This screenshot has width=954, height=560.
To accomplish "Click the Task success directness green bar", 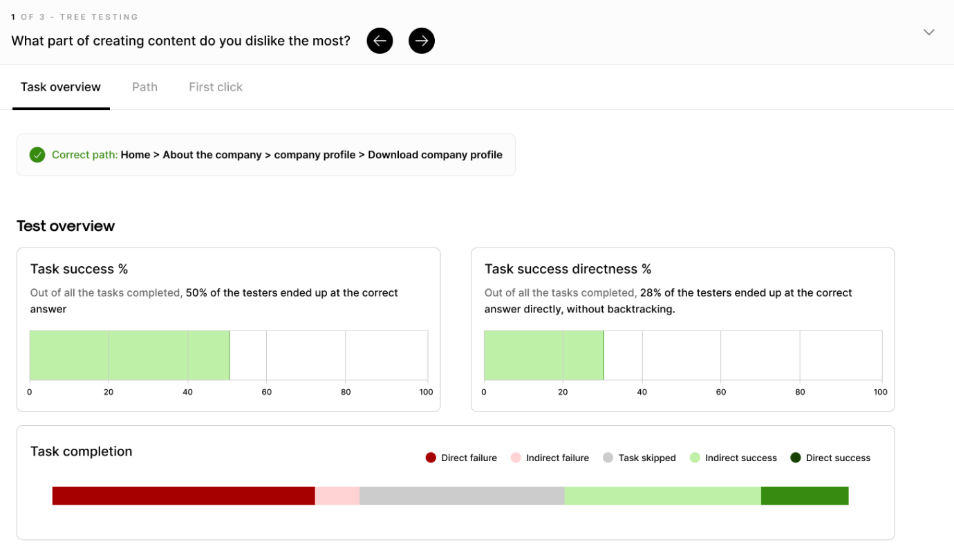I will pyautogui.click(x=543, y=355).
